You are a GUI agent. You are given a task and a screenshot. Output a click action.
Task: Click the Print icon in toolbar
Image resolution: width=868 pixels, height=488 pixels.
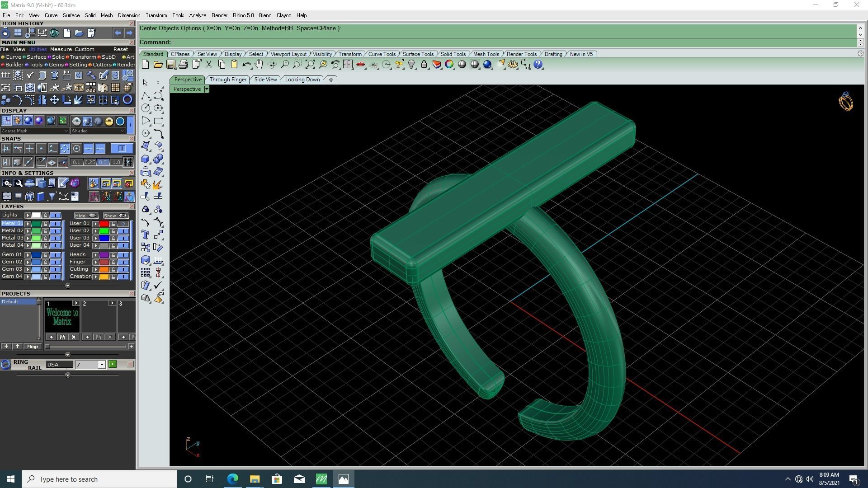[x=183, y=65]
